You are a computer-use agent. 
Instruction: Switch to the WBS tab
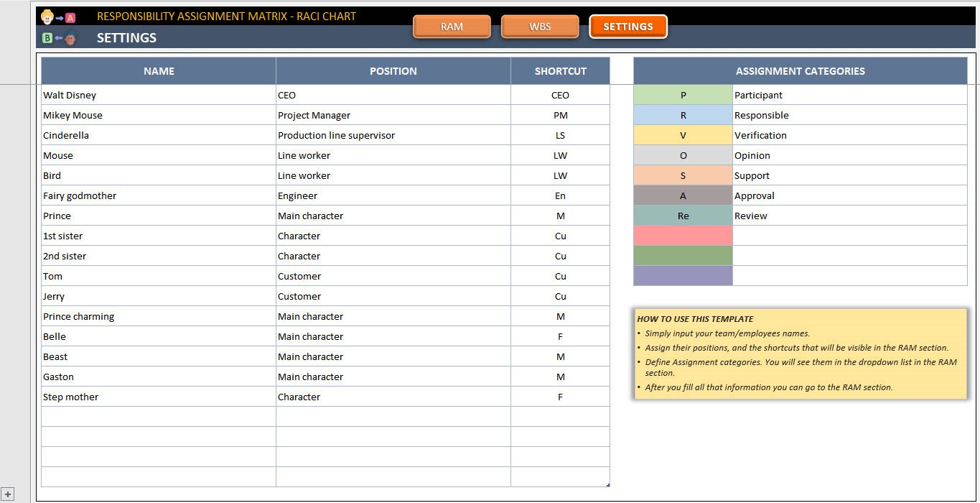pyautogui.click(x=540, y=26)
